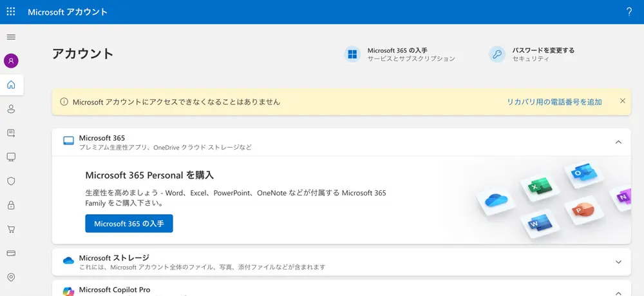Open the privacy padlock sidebar icon
The image size is (644, 296).
(x=11, y=204)
